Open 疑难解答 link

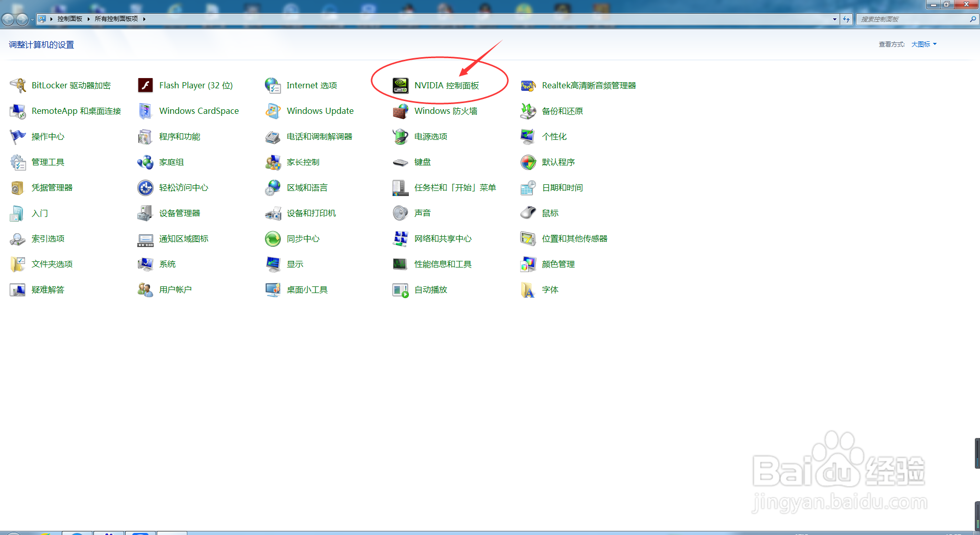(x=48, y=289)
